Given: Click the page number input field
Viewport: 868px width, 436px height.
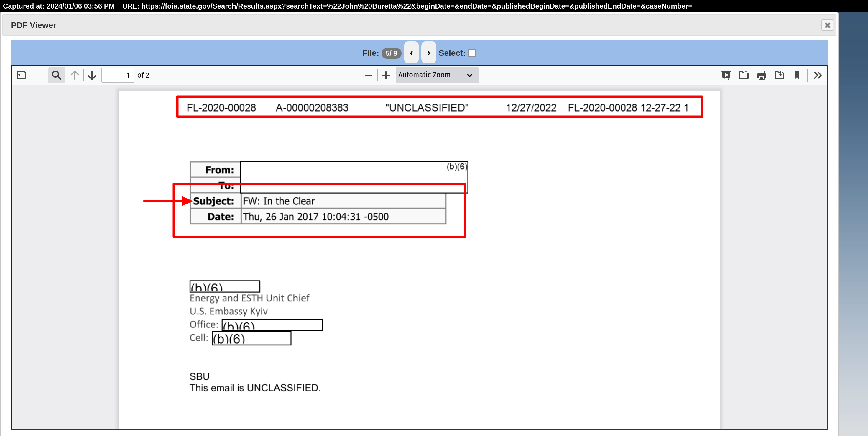Looking at the screenshot, I should [118, 75].
